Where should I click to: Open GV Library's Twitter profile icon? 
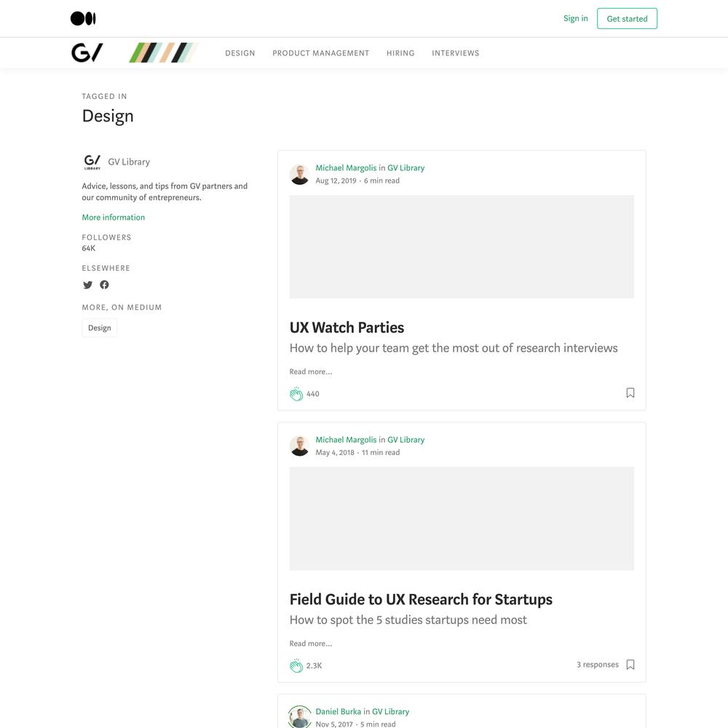88,285
